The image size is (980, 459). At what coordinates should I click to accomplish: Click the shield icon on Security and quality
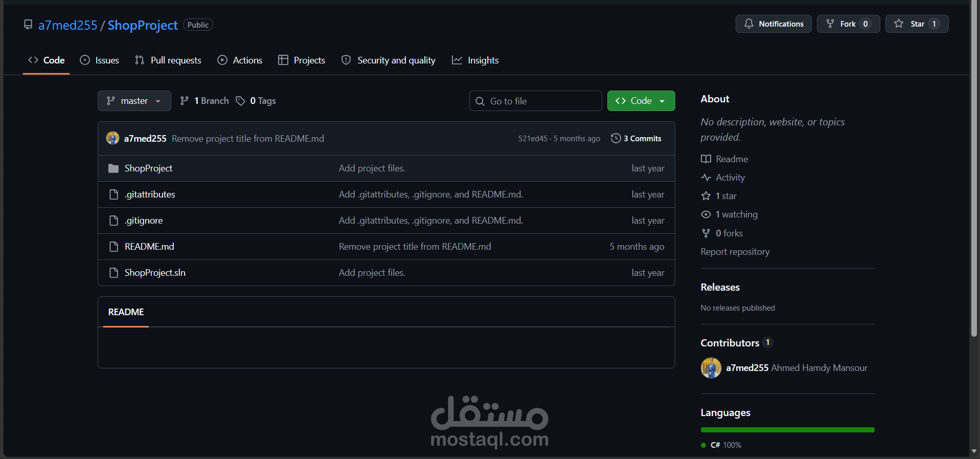tap(346, 60)
